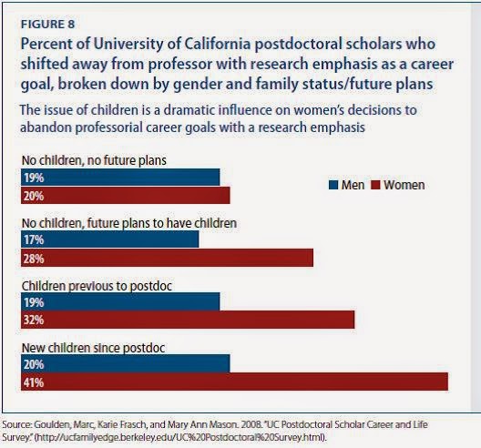Click the 19% men bar under No children
The width and height of the screenshot is (481, 448).
120,178
